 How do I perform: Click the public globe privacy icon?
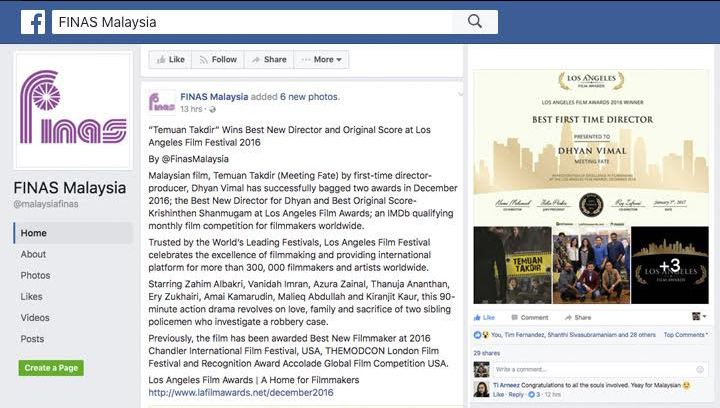tap(212, 109)
